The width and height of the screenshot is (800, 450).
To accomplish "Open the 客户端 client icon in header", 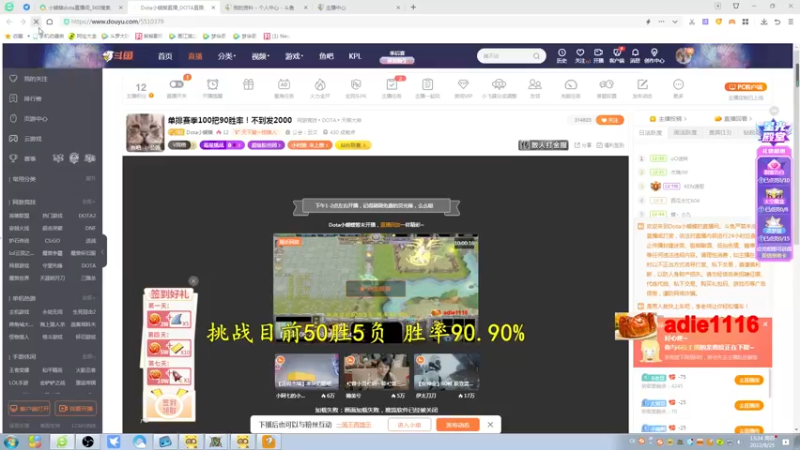I will (617, 56).
